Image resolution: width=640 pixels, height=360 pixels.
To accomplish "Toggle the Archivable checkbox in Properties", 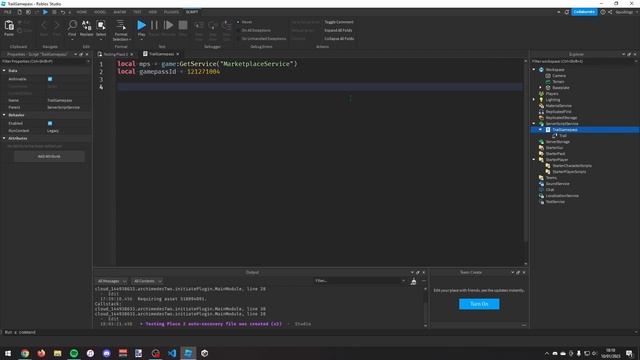I will click(50, 79).
